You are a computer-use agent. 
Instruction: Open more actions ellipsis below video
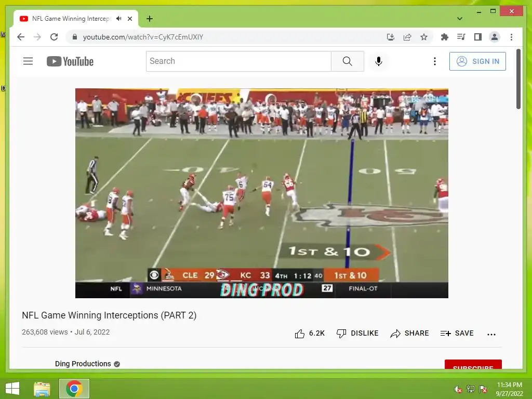click(x=491, y=334)
